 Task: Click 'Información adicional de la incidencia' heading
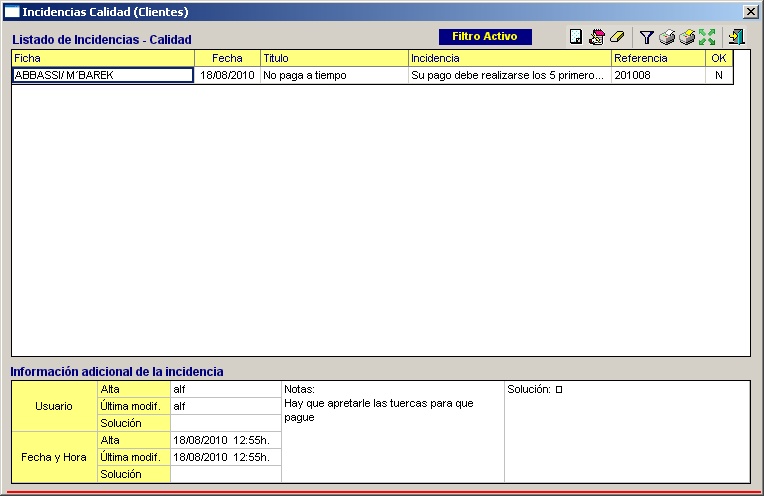[117, 371]
